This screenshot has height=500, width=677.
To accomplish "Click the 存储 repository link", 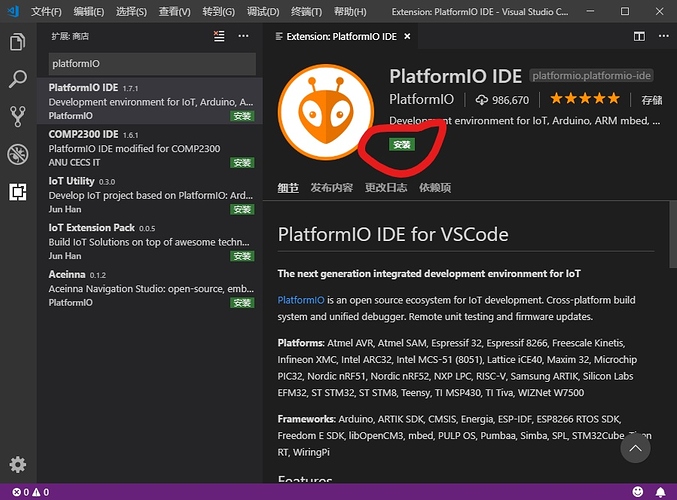I will (x=652, y=100).
